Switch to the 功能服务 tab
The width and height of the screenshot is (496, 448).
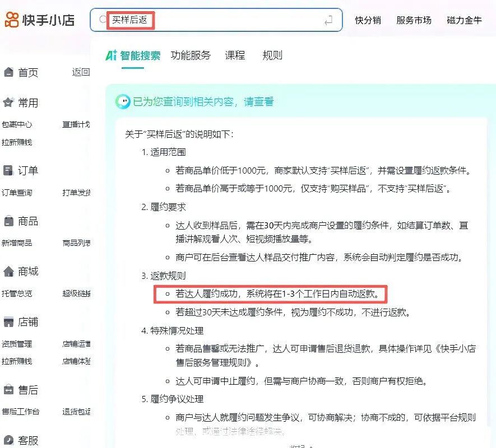[191, 55]
